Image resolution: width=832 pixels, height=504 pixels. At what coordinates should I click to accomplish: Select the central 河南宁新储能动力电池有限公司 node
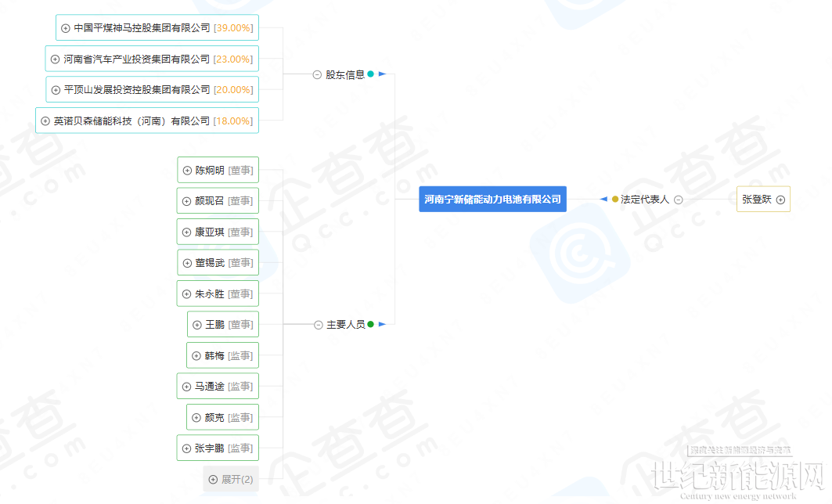click(x=492, y=200)
